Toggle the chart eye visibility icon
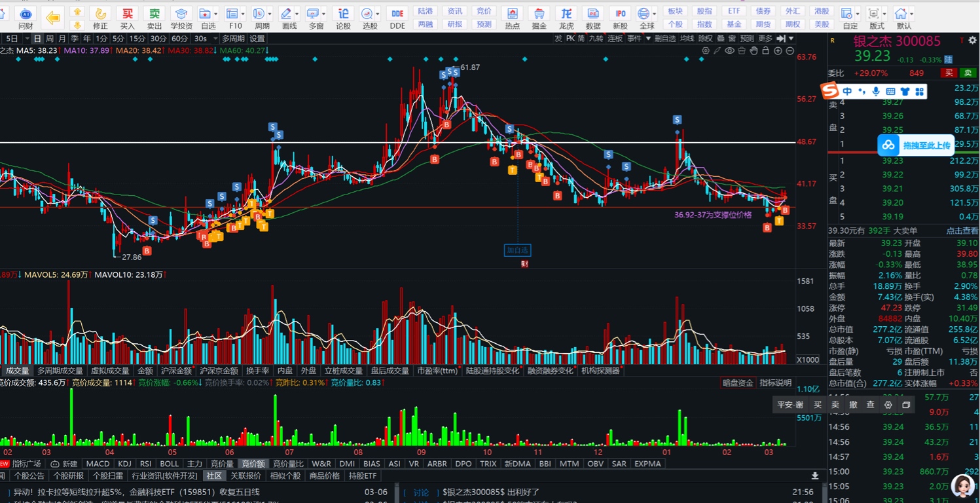Image resolution: width=980 pixels, height=503 pixels. tap(729, 50)
